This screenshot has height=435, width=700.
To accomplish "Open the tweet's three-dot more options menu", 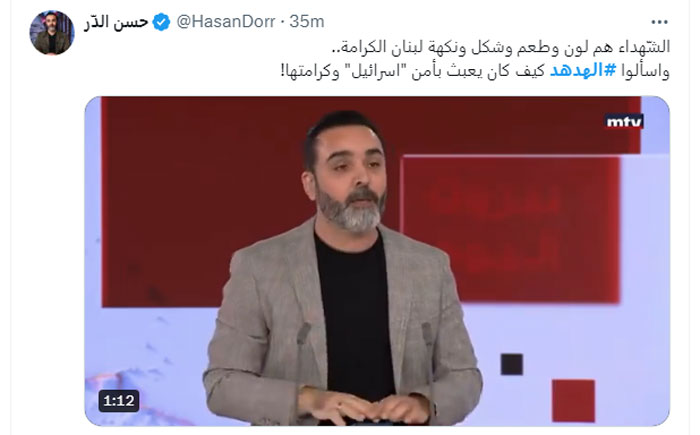I will tap(659, 22).
